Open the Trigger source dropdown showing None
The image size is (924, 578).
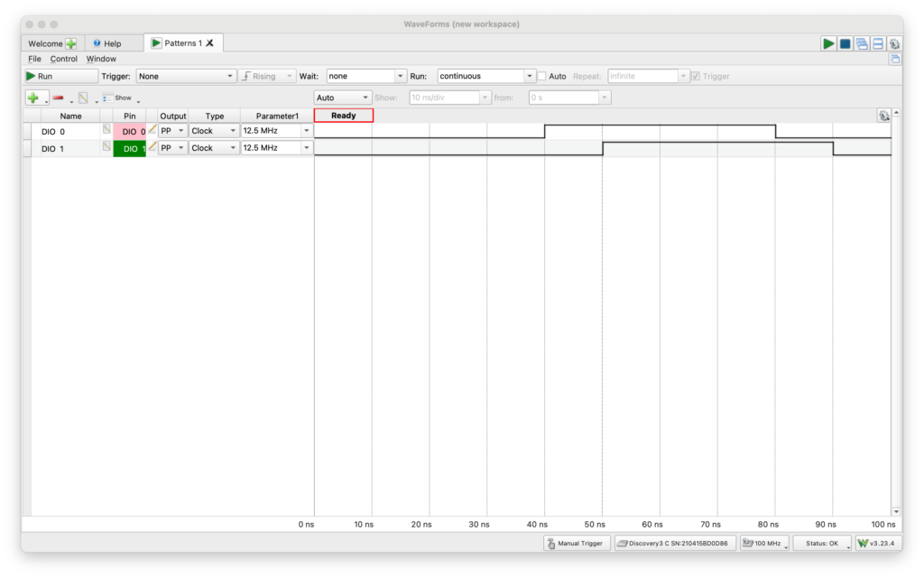(x=186, y=77)
